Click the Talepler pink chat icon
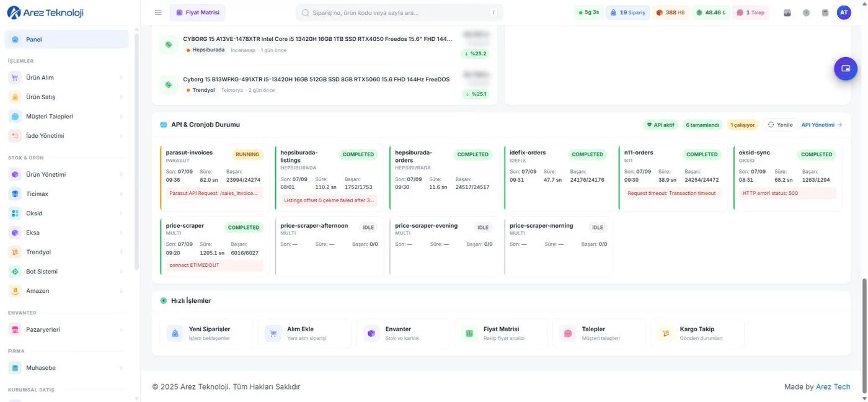Screen dimensions: 868x402 click(x=568, y=333)
